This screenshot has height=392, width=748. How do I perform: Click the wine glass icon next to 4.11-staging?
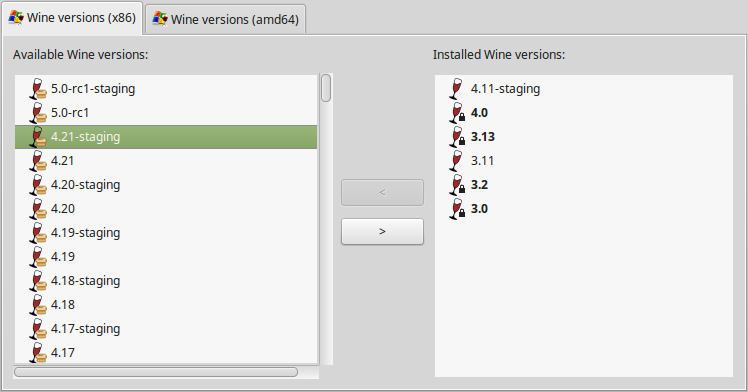[456, 89]
